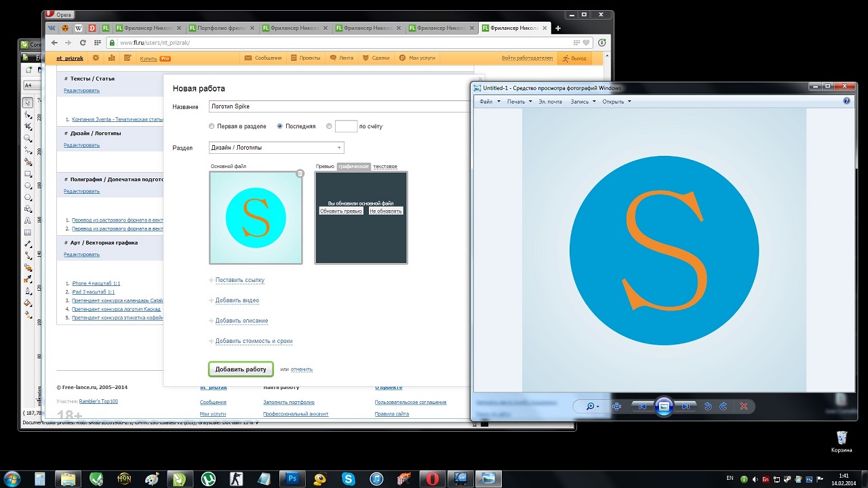This screenshot has height=488, width=868.
Task: Open Сделки in fl.ru menu
Action: (376, 58)
